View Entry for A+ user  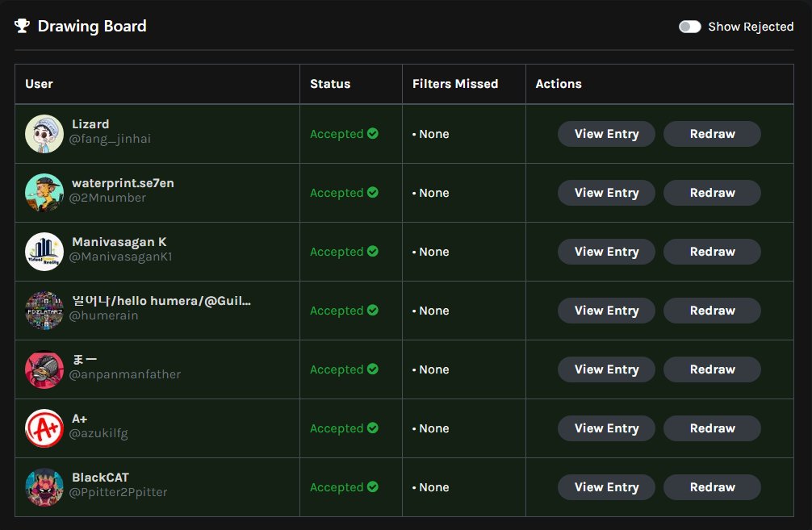tap(606, 428)
